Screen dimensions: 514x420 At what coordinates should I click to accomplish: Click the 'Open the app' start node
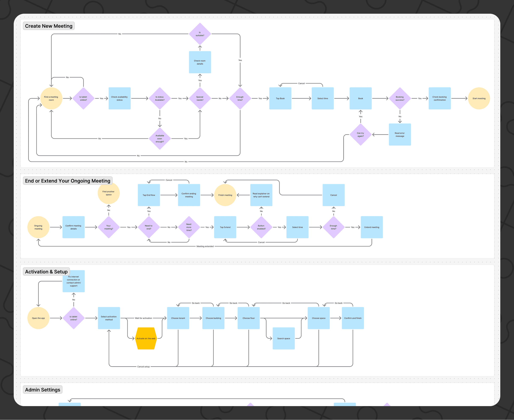(38, 318)
